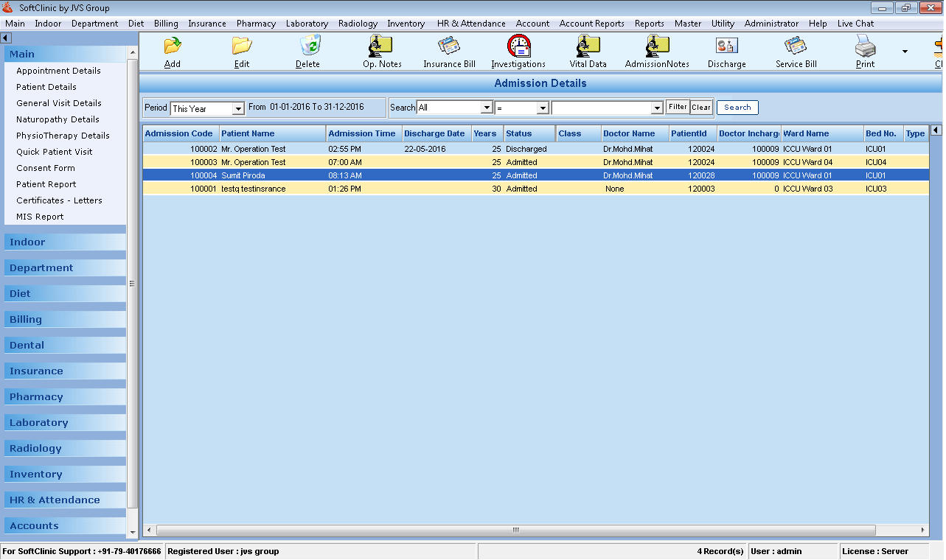
Task: Open the Administrator menu
Action: [771, 24]
